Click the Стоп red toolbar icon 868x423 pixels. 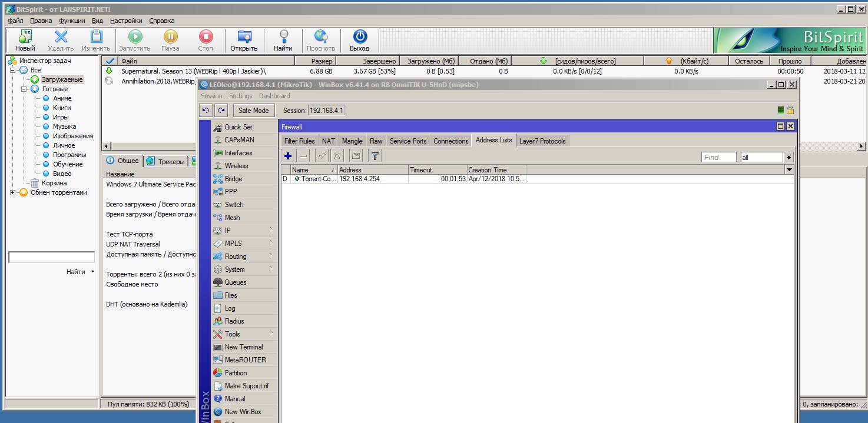206,37
